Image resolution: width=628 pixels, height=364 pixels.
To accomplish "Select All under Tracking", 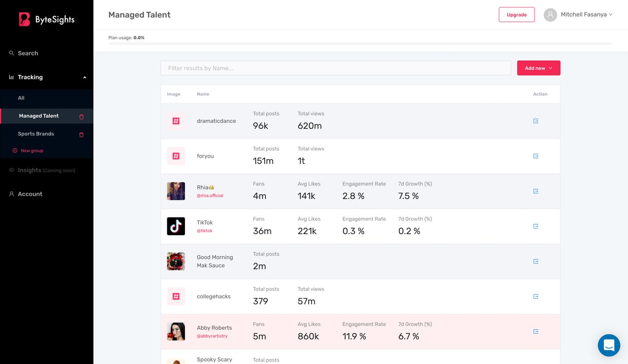I will [21, 98].
